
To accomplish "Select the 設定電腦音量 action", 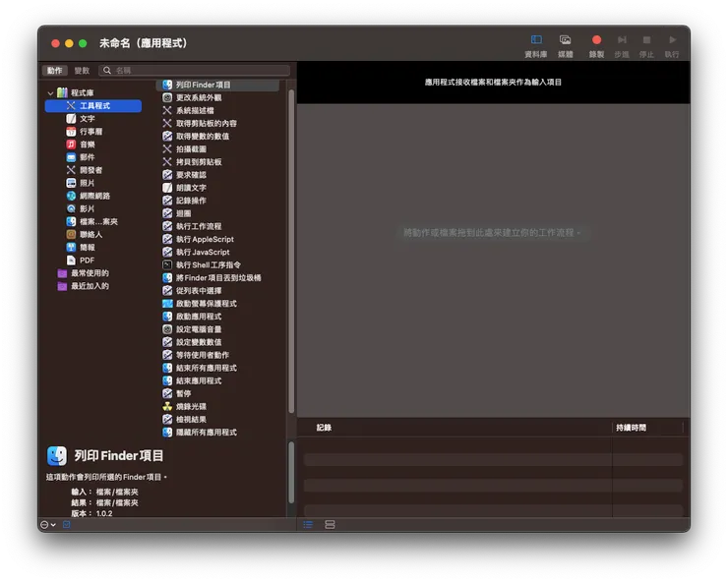I will pos(192,329).
